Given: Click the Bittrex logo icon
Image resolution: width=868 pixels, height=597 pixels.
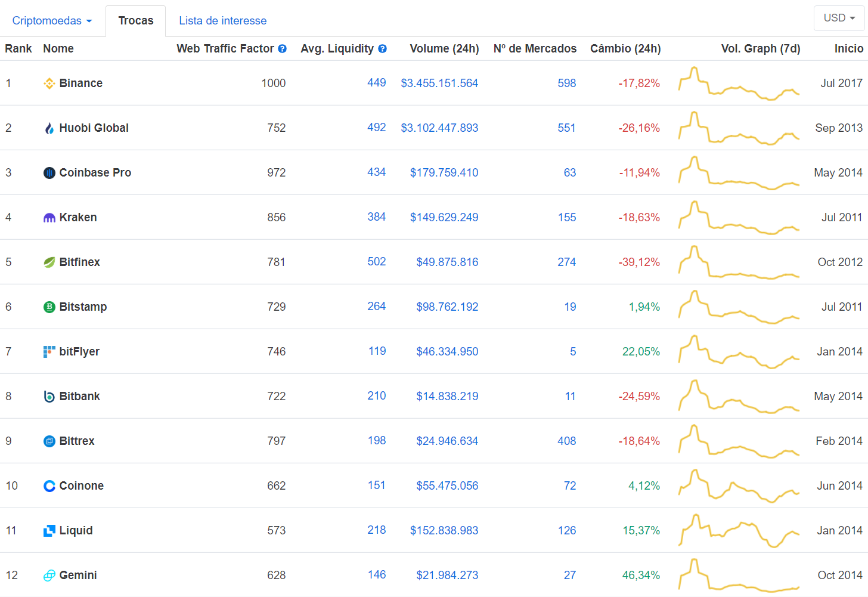Looking at the screenshot, I should point(48,441).
